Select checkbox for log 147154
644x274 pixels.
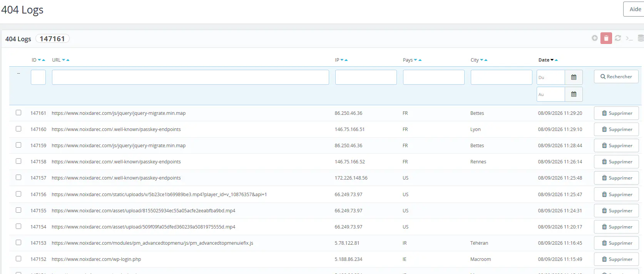pos(18,226)
